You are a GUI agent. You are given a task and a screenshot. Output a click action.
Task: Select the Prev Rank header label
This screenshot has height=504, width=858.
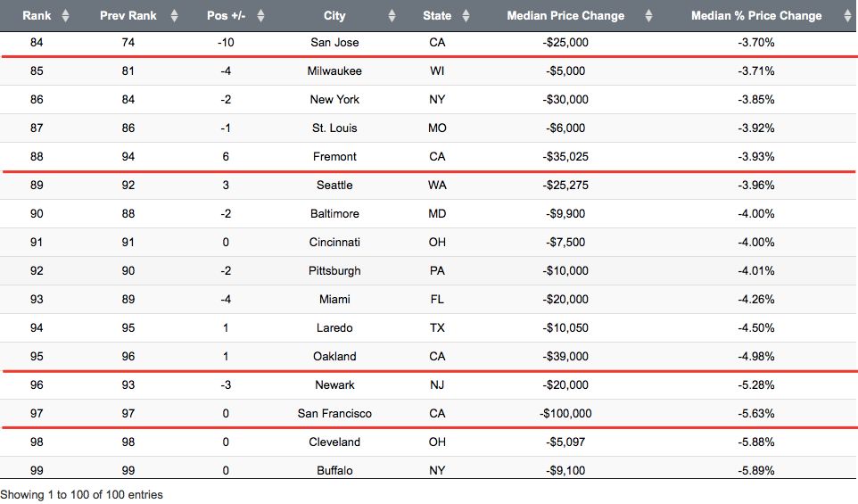pyautogui.click(x=128, y=16)
